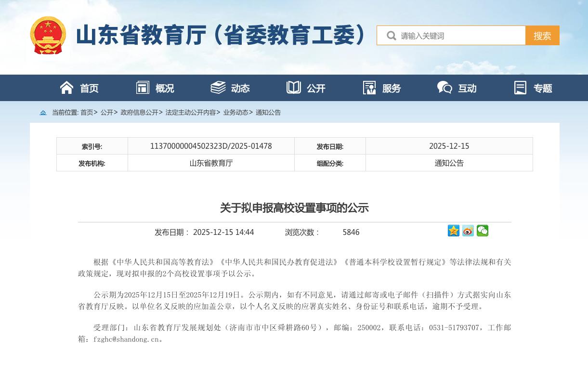
Task: Focus the 请输入关键词 search field
Action: 451,36
